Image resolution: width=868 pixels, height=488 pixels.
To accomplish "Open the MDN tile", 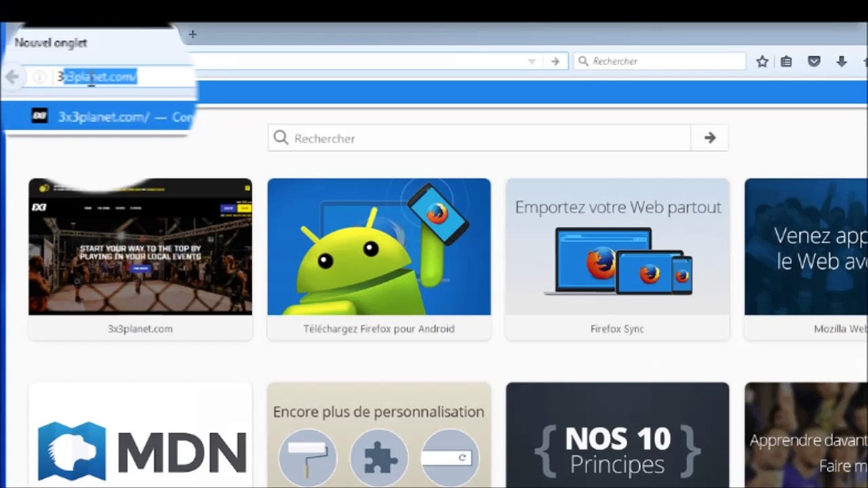I will pyautogui.click(x=140, y=437).
